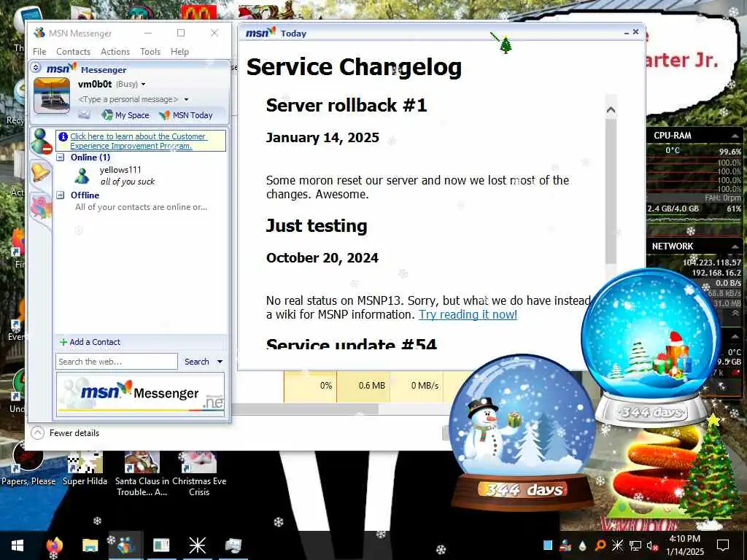This screenshot has height=560, width=747.
Task: Open the Busy status dropdown arrow
Action: point(143,85)
